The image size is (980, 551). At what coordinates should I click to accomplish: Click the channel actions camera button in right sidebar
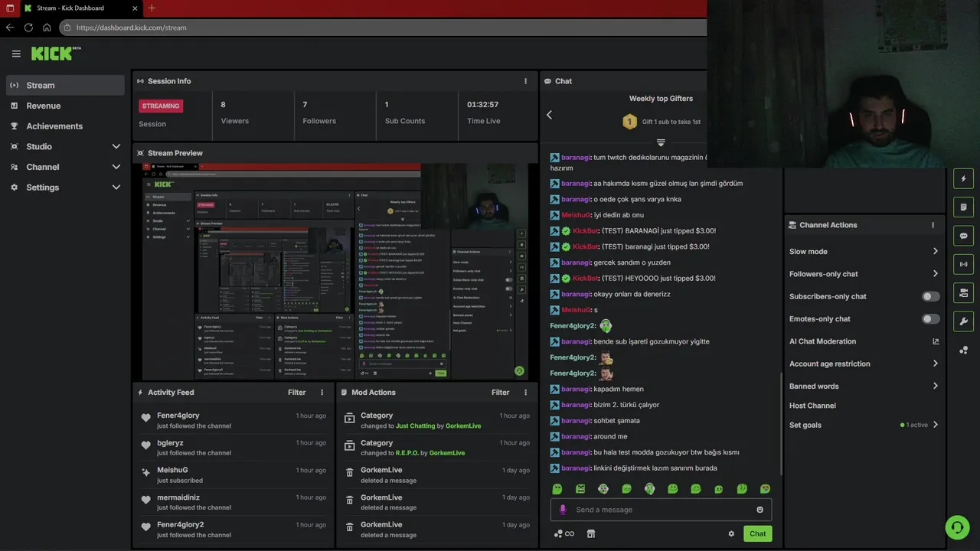[x=963, y=292]
